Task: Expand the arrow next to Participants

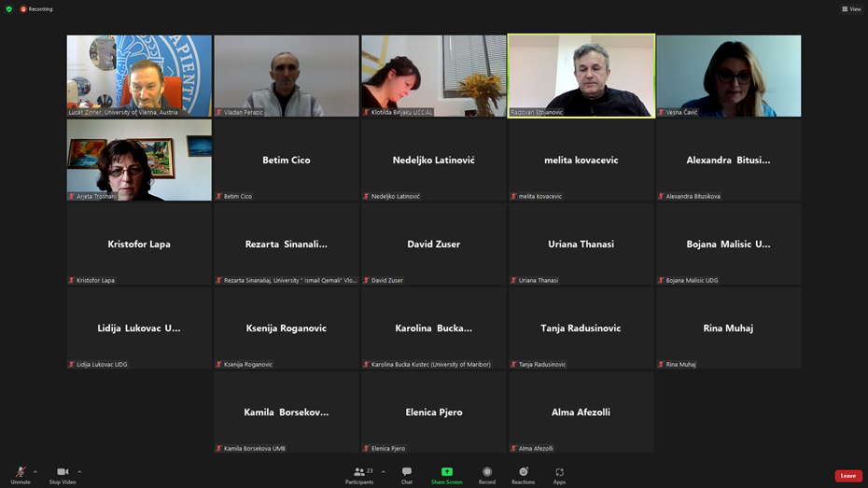Action: pyautogui.click(x=383, y=471)
